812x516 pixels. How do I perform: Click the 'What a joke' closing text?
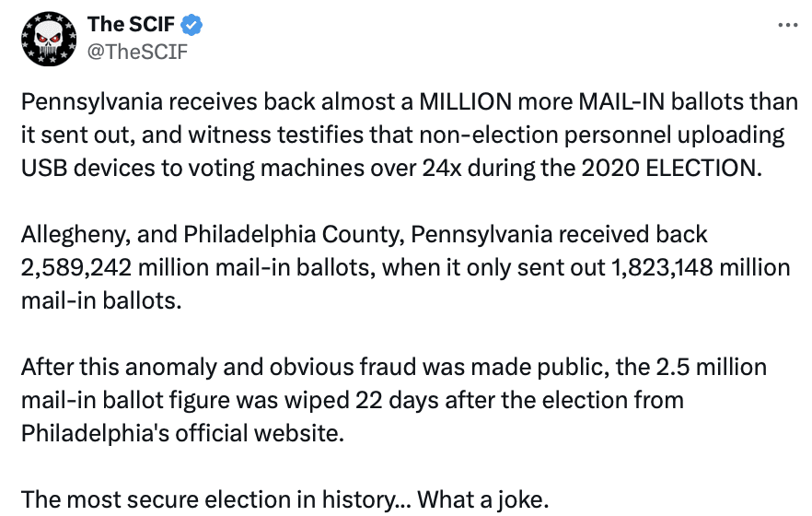click(x=481, y=499)
